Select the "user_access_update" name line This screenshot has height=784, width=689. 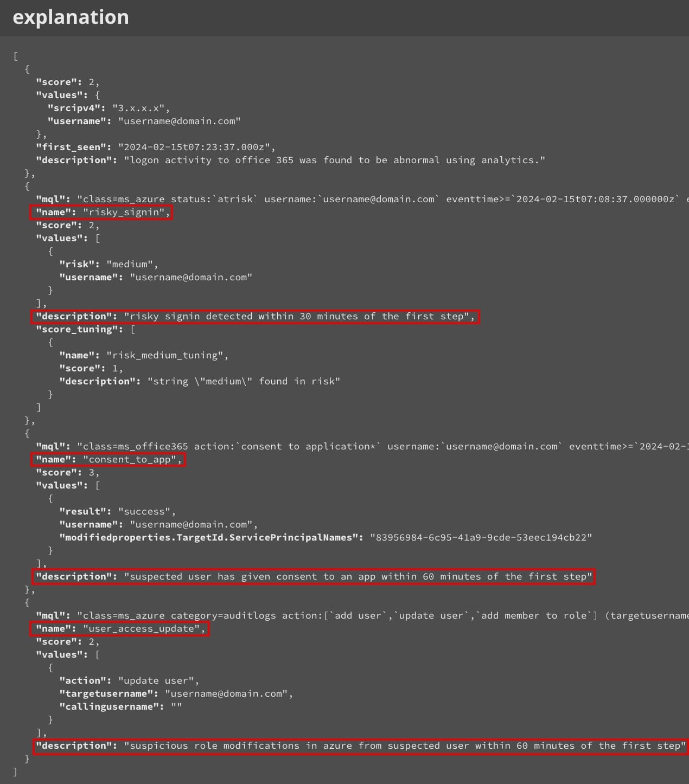[120, 628]
